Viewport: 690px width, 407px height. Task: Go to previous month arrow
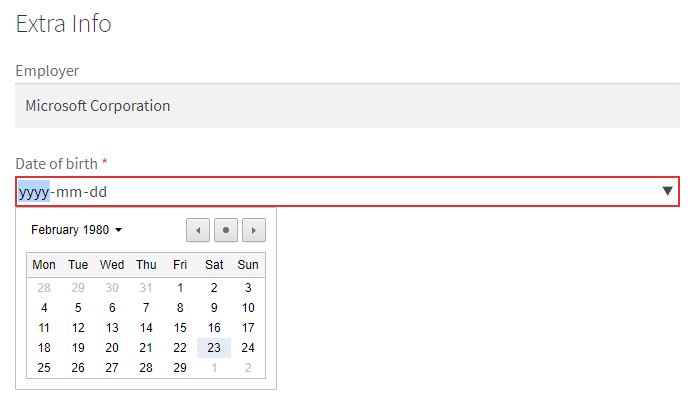tap(198, 230)
